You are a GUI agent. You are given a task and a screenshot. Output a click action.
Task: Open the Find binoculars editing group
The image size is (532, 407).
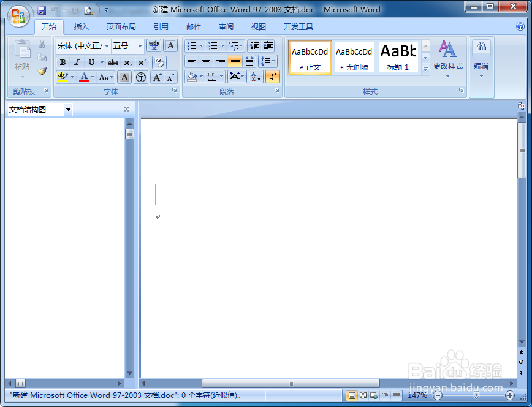481,59
